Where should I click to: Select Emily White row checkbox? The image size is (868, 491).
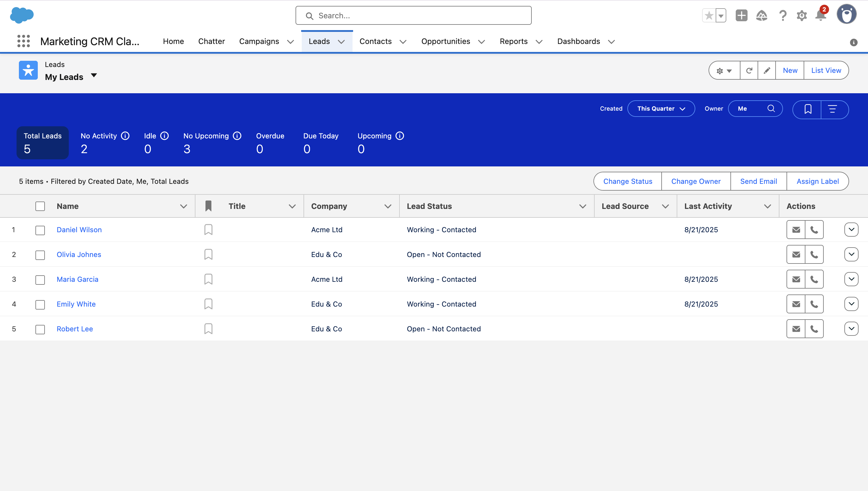pyautogui.click(x=40, y=305)
